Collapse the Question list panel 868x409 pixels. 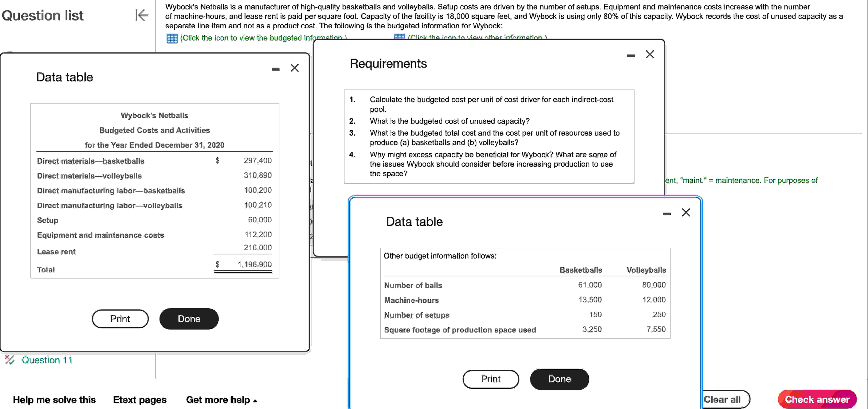click(142, 15)
